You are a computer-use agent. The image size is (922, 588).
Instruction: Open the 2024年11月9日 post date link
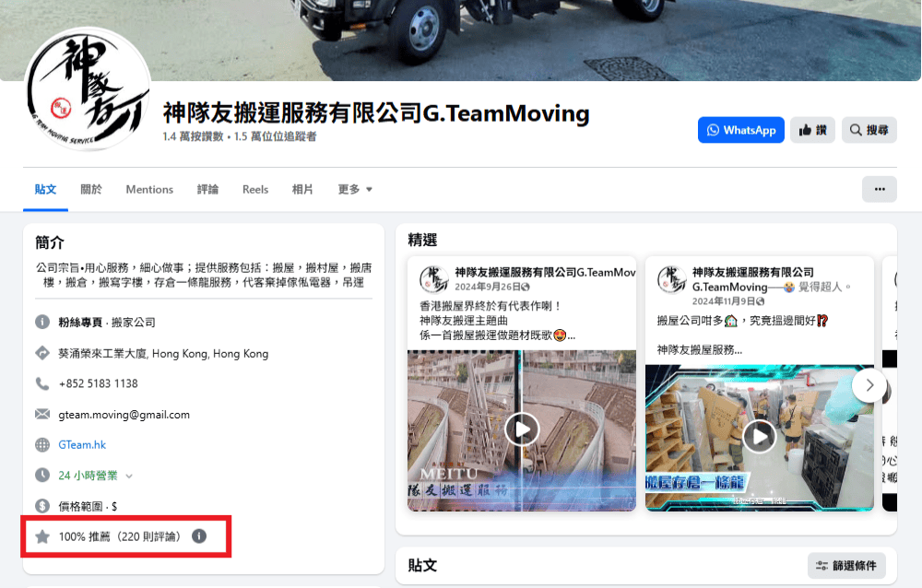[x=723, y=301]
